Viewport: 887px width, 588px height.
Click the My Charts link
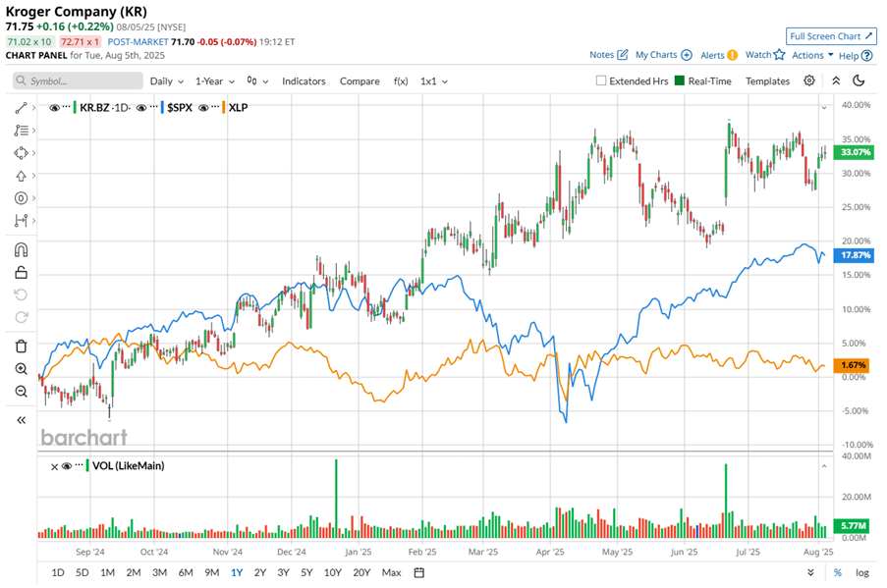pos(656,55)
